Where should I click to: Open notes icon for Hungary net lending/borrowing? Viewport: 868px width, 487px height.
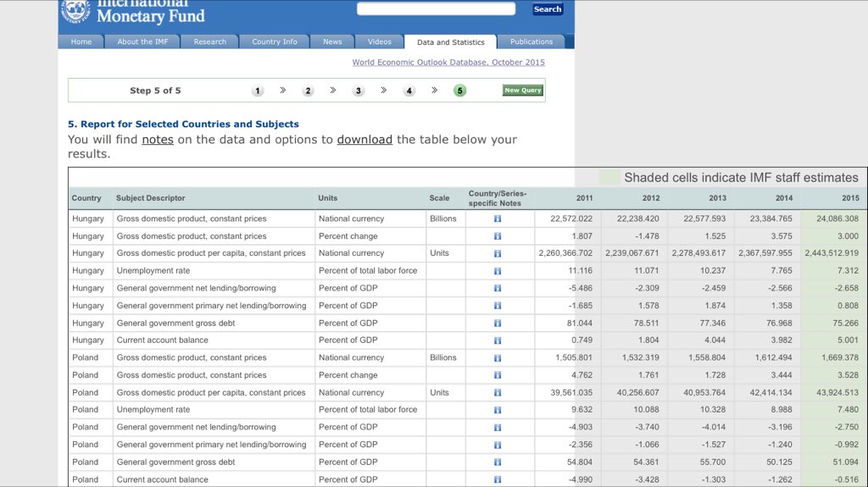point(498,288)
